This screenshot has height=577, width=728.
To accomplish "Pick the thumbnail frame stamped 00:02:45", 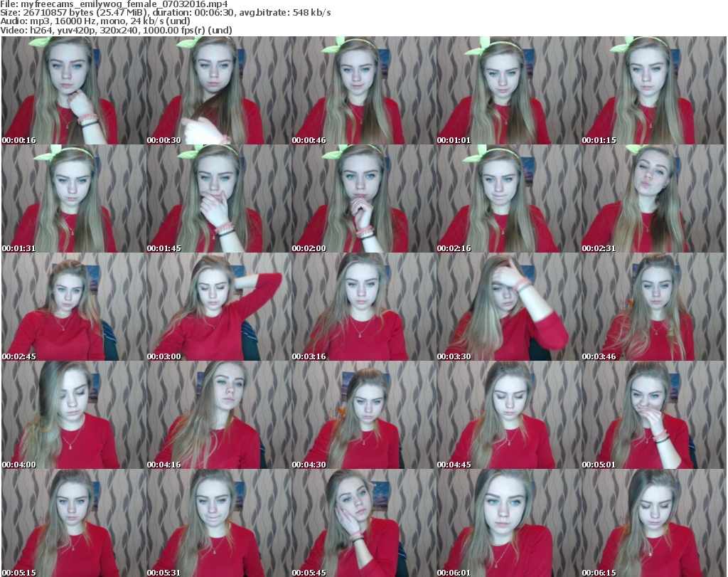I will click(x=74, y=307).
